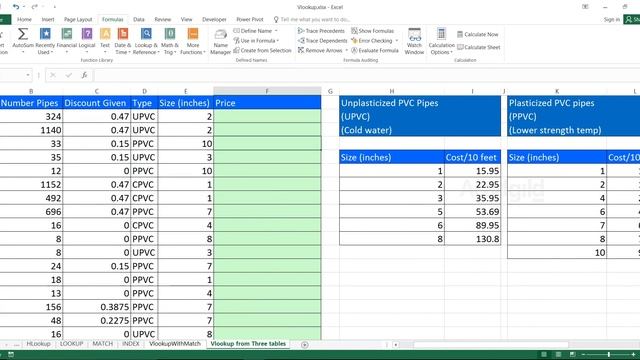Adjust the zoom slider

(609, 354)
